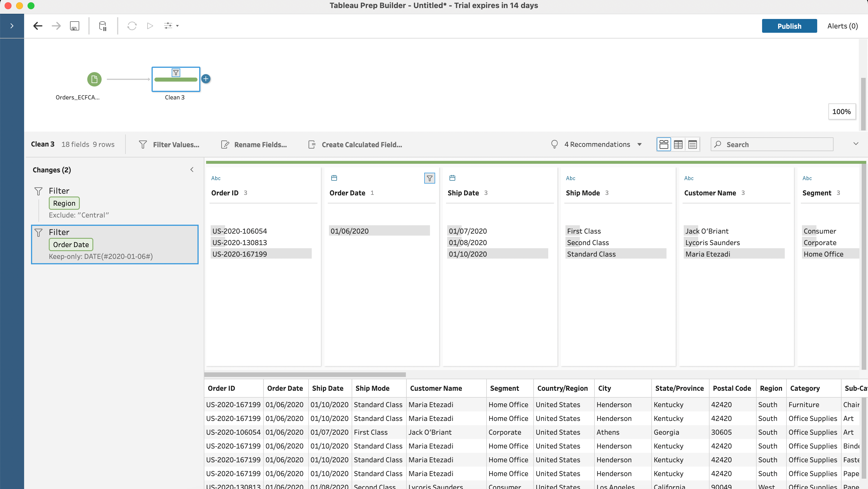
Task: Open the Clean 3 tab
Action: (x=42, y=144)
